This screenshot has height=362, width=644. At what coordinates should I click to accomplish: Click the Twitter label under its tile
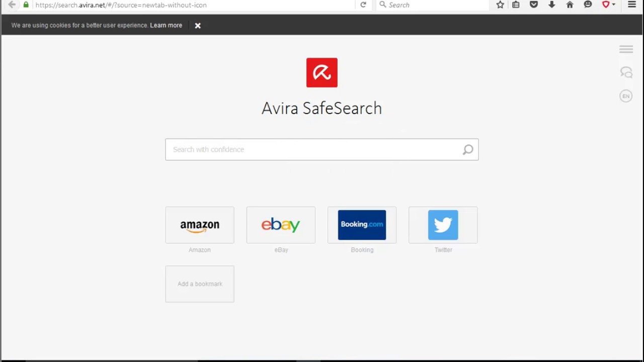pos(443,250)
